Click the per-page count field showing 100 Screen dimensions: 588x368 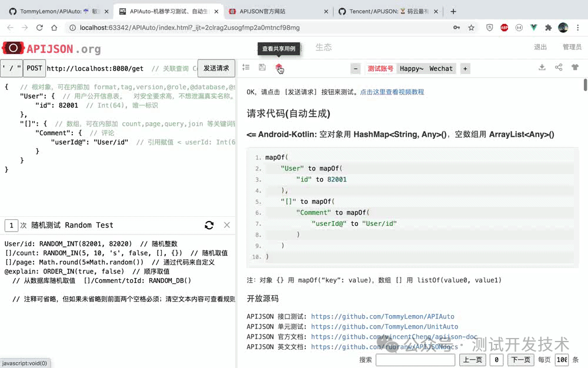point(562,360)
